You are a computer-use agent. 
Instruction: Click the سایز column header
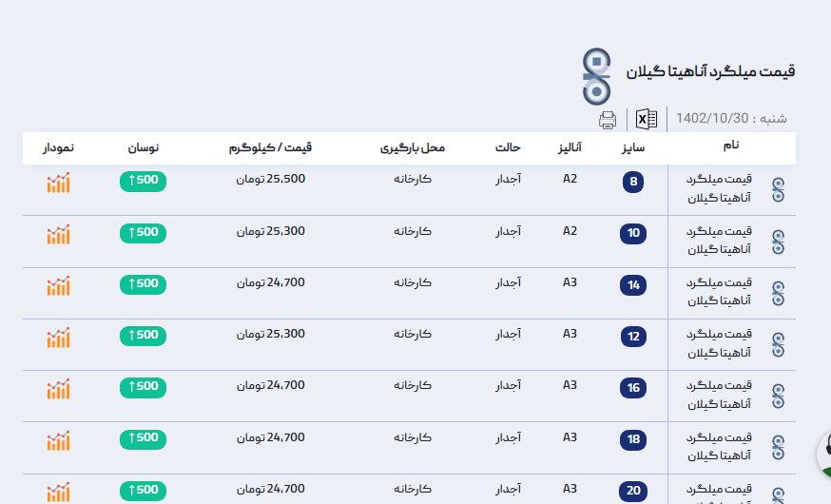(x=634, y=148)
